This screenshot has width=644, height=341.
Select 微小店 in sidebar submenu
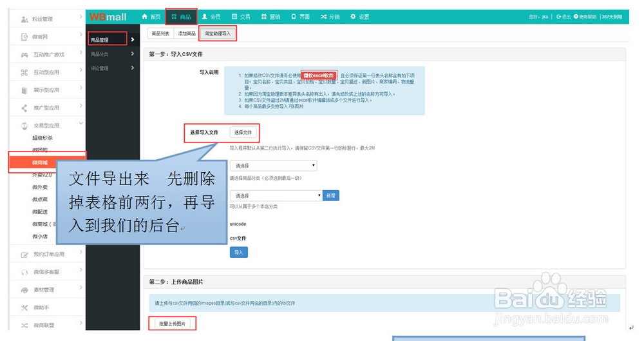40,237
